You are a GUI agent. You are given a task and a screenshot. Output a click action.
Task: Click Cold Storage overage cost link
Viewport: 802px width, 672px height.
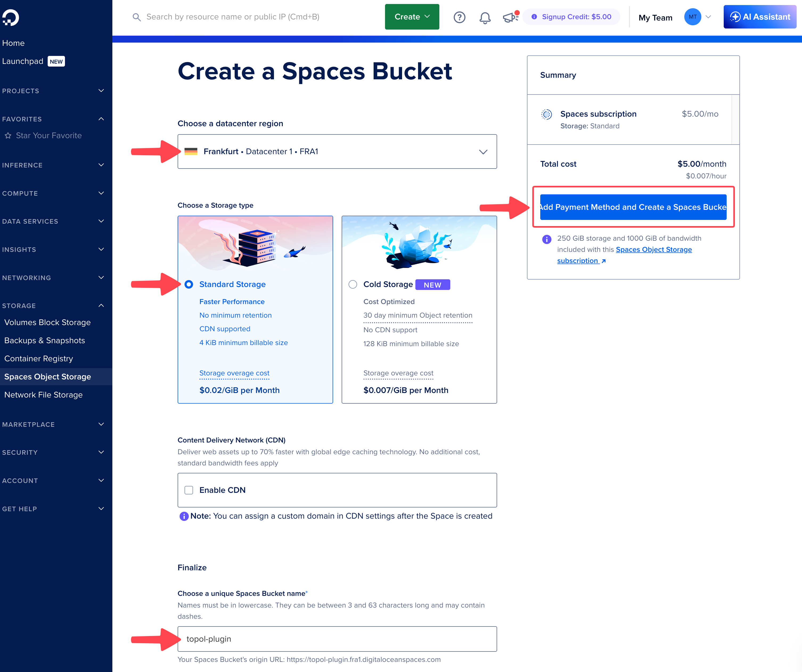point(398,374)
